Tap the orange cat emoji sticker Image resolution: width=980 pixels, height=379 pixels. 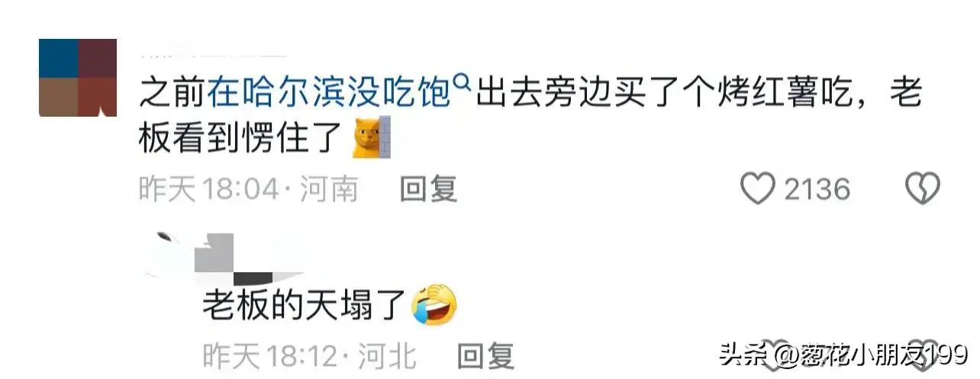tap(372, 138)
